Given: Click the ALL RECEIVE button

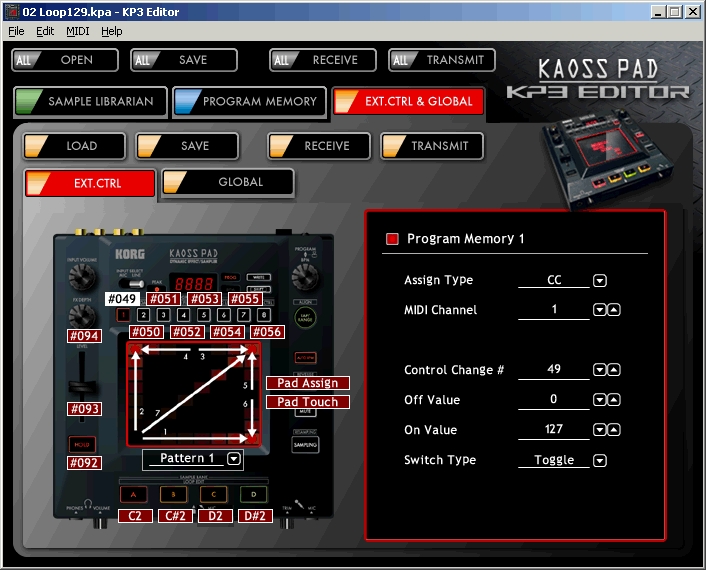Looking at the screenshot, I should click(323, 60).
